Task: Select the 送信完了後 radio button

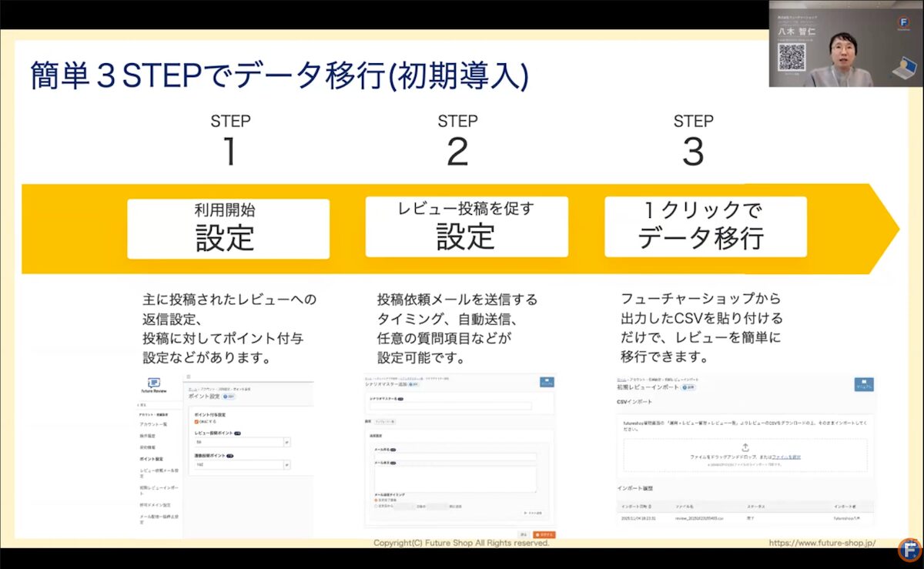Action: pos(376,499)
